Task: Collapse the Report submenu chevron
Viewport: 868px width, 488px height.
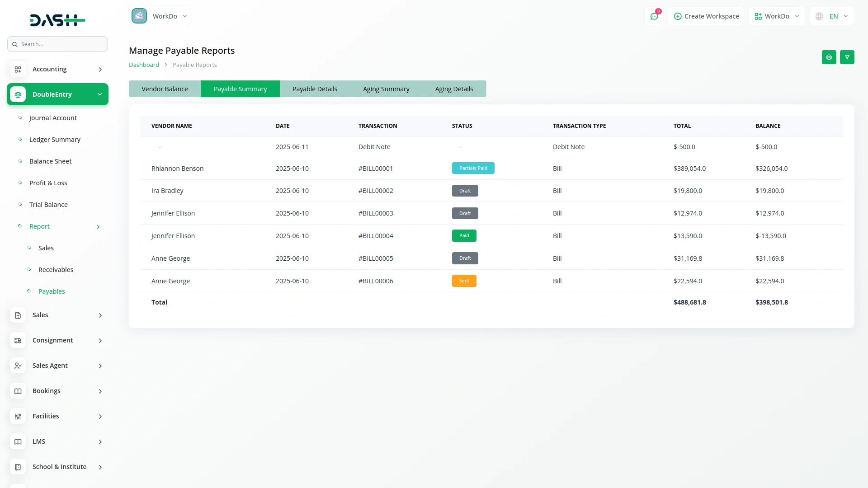Action: [x=98, y=227]
